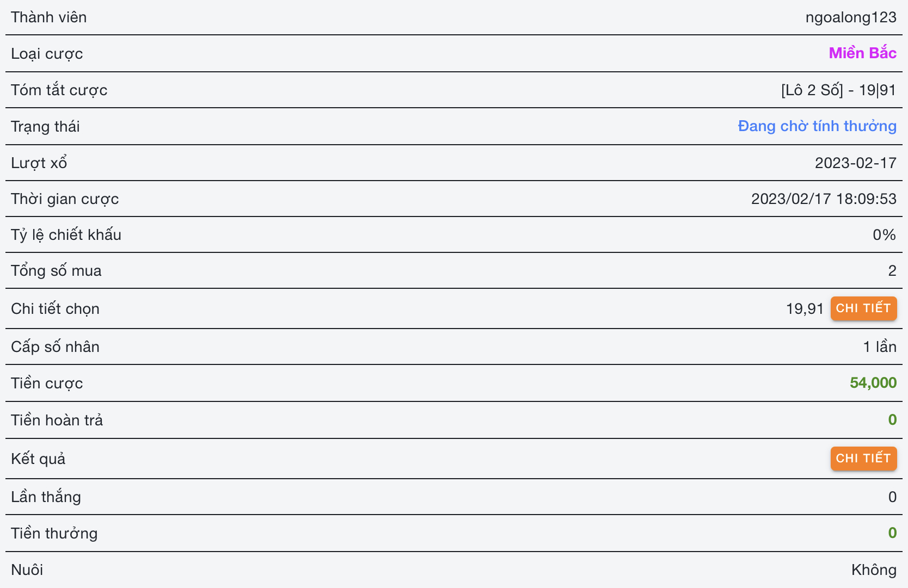Click the Đang chờ tính thưởng status
Image resolution: width=908 pixels, height=588 pixels.
(x=817, y=126)
